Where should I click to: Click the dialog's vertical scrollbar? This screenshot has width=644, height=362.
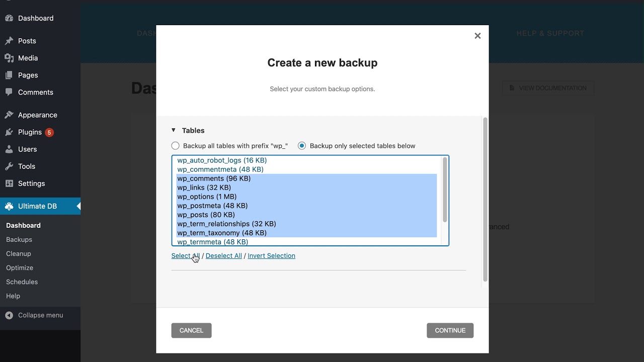coord(485,200)
